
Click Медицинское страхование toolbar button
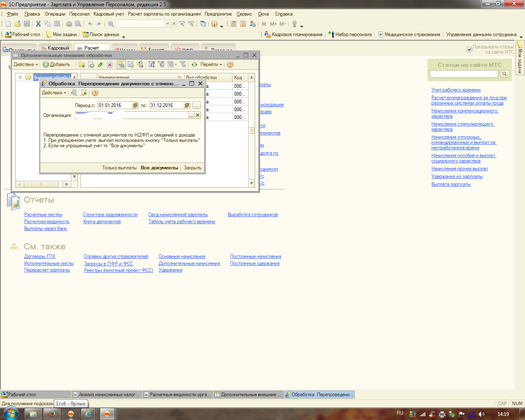(x=409, y=34)
